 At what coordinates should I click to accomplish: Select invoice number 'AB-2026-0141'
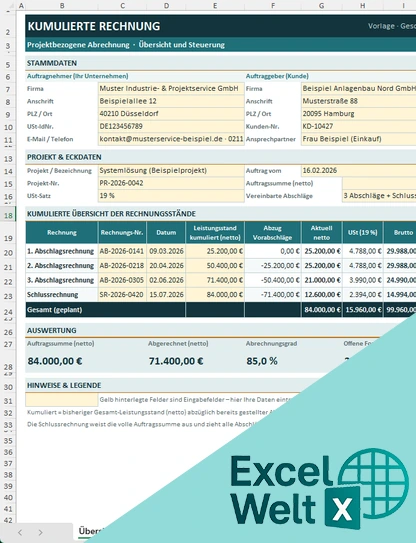click(x=122, y=251)
